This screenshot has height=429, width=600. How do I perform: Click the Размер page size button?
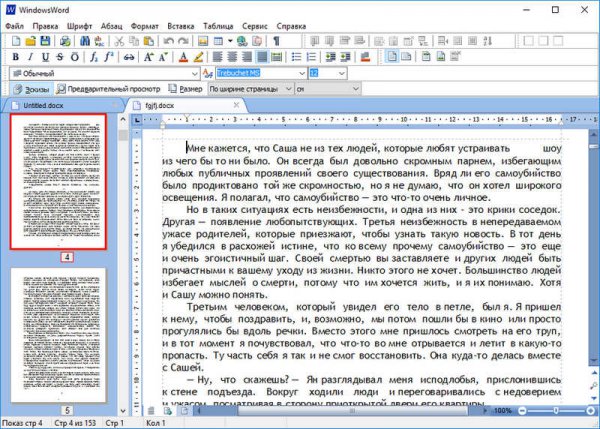[186, 89]
